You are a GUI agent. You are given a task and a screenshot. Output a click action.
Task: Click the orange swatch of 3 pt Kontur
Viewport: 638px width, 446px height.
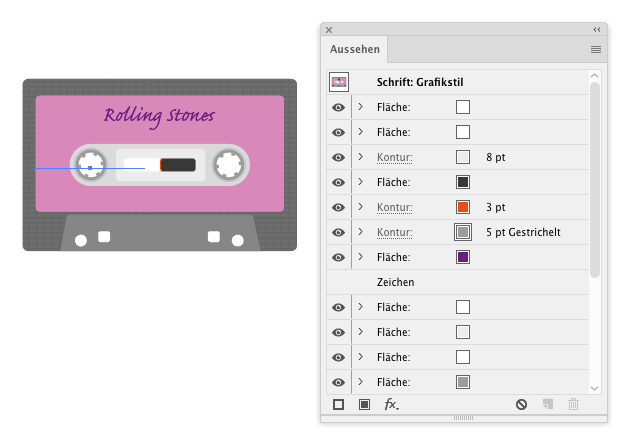[x=463, y=207]
